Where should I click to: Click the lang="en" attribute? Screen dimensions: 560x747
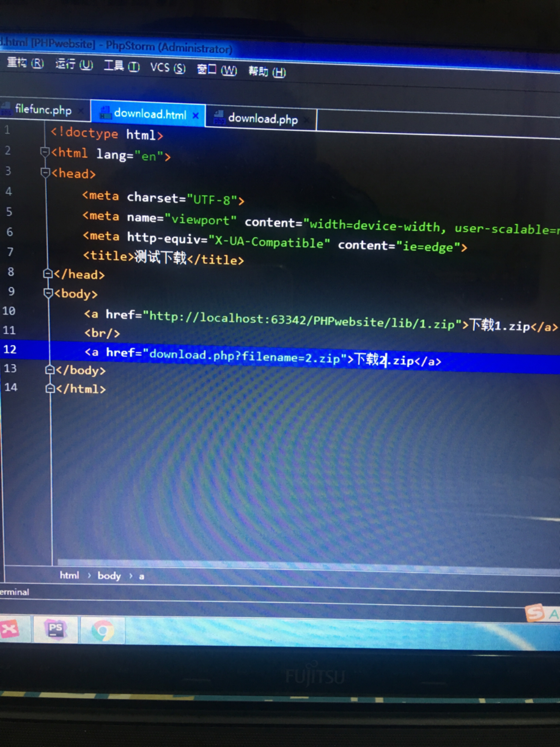[130, 155]
